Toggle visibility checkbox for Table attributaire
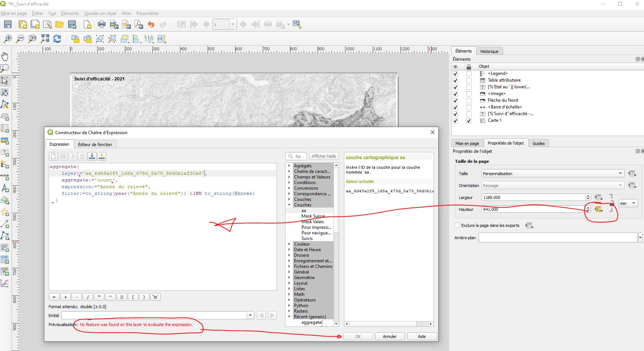The height and width of the screenshot is (351, 644). [x=455, y=80]
